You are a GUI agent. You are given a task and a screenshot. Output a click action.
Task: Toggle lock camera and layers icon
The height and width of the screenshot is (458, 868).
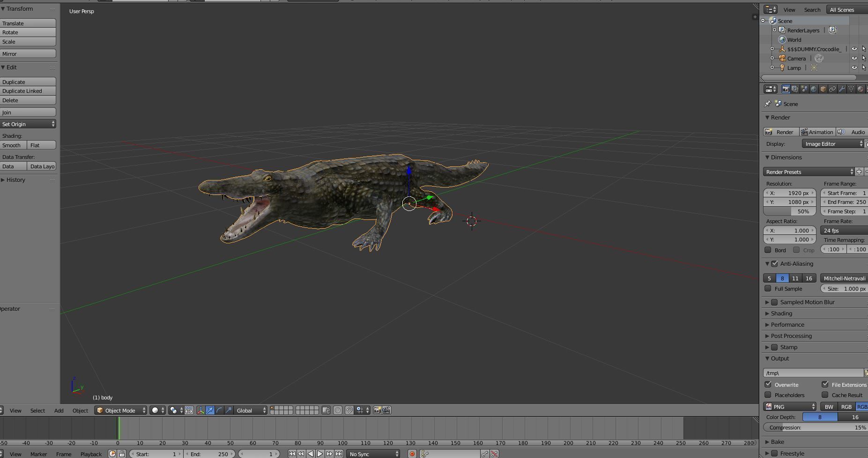click(x=326, y=410)
